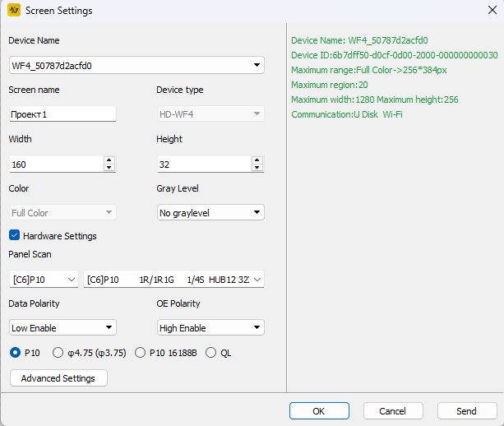
Task: Increase Height with the up arrow
Action: coord(257,160)
